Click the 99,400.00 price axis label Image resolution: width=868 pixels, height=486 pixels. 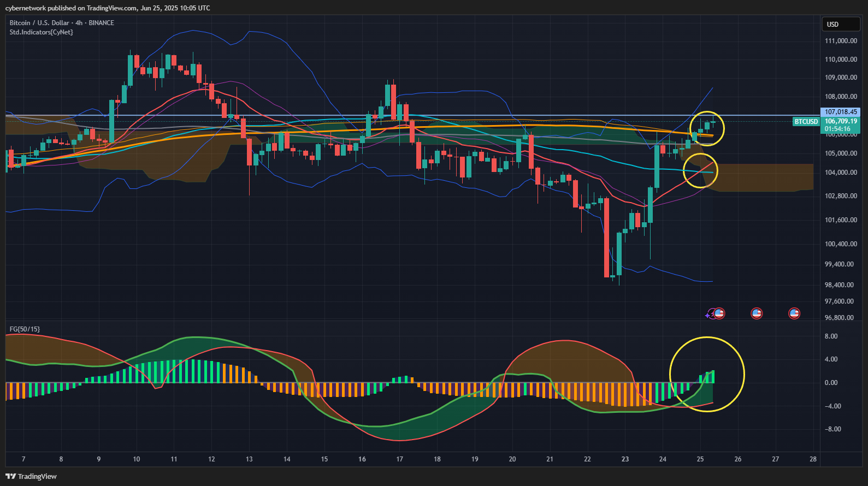[x=839, y=264]
